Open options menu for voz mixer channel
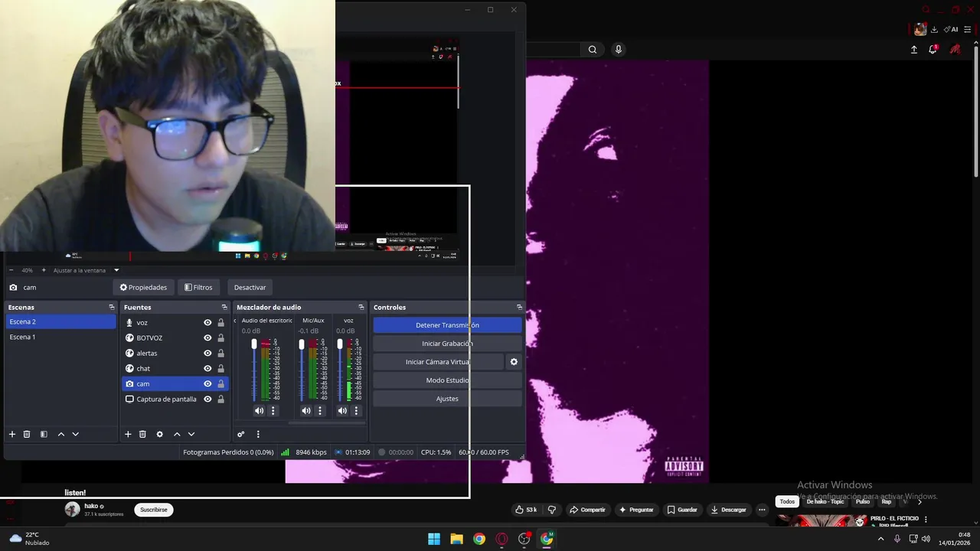Image resolution: width=980 pixels, height=551 pixels. coord(356,411)
